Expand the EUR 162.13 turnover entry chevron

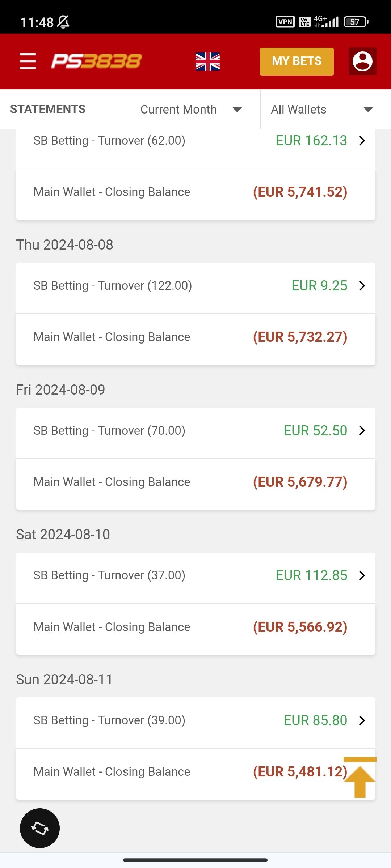pyautogui.click(x=362, y=141)
